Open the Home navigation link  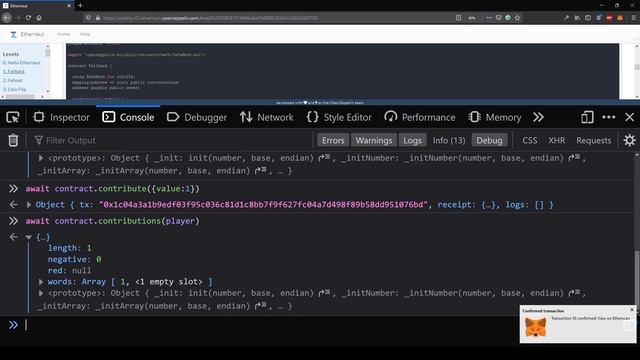click(x=63, y=34)
